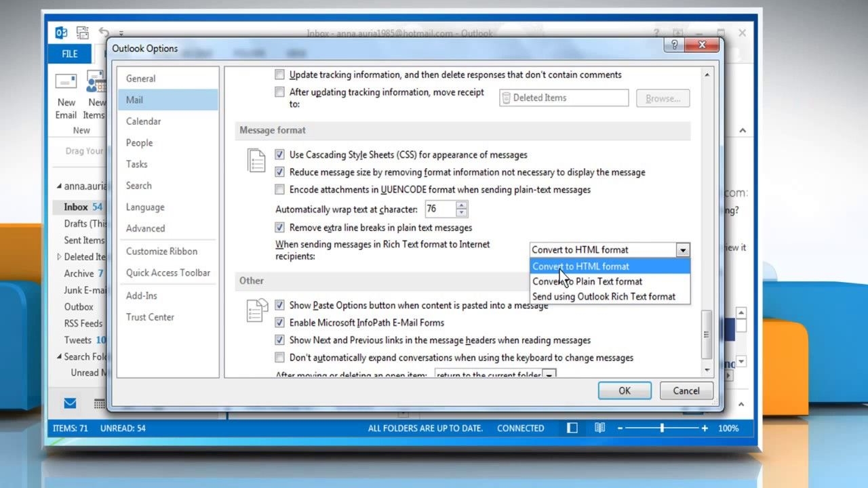The height and width of the screenshot is (488, 868).
Task: Select Mail category in options sidebar
Action: pos(167,100)
